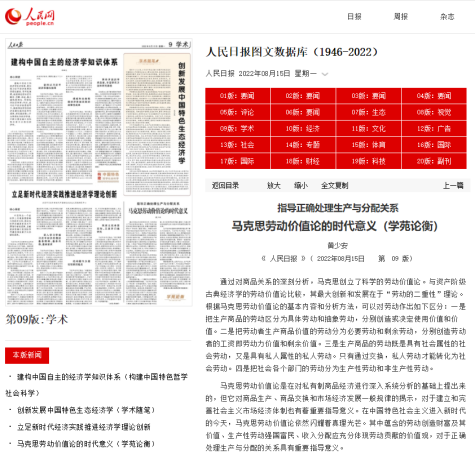Screen dimensions: 475x460
Task: Select 19版：科技 page
Action: pyautogui.click(x=369, y=161)
